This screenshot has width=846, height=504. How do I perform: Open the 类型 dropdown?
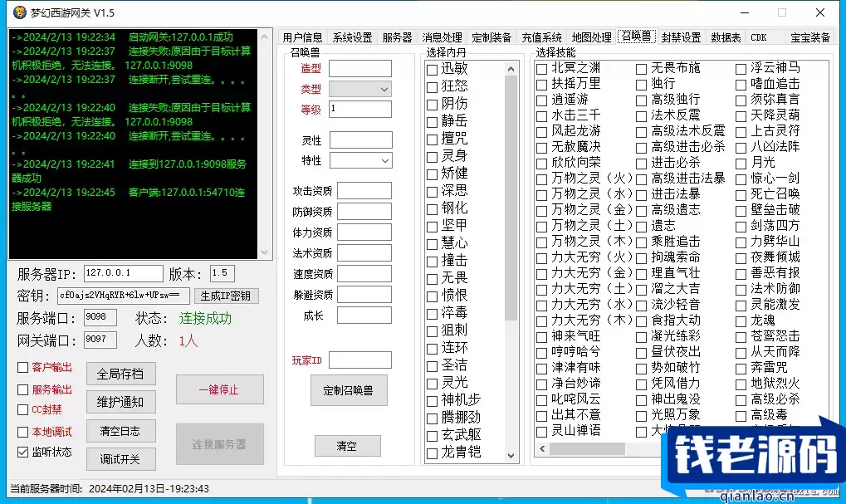359,89
